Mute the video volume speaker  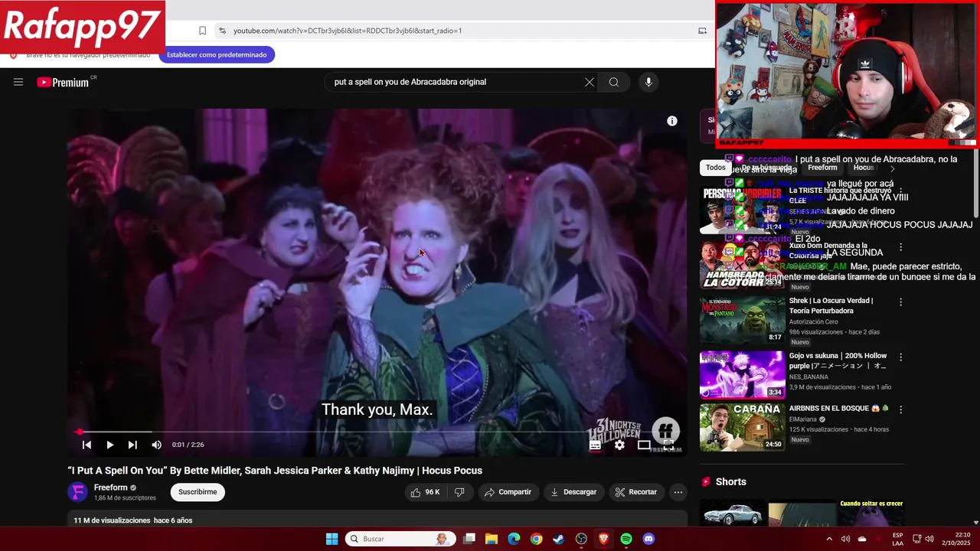pyautogui.click(x=156, y=445)
